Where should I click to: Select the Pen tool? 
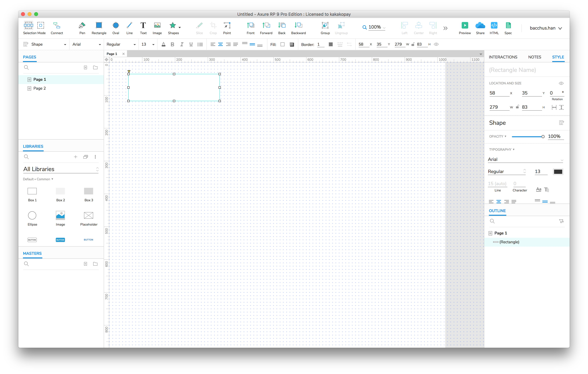(82, 25)
